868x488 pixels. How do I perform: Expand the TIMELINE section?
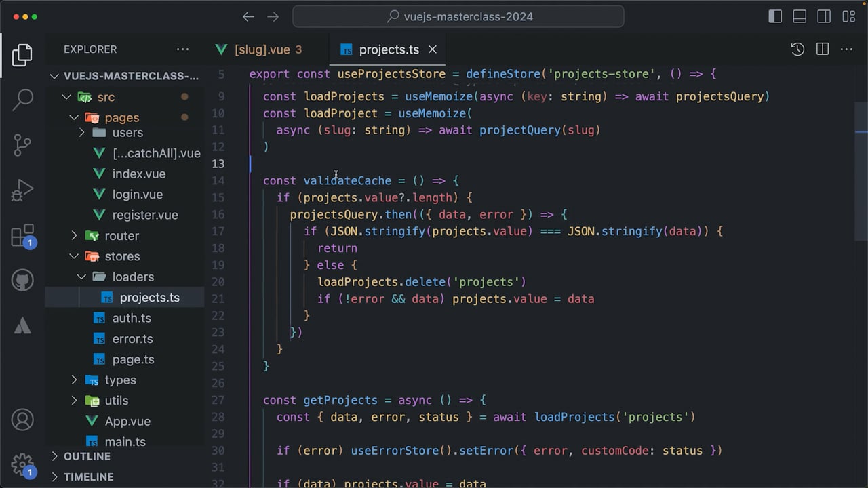pyautogui.click(x=125, y=477)
